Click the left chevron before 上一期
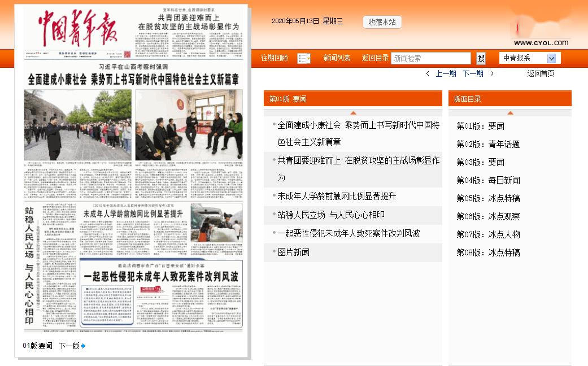Screen dimensions: 588x366 [x=428, y=73]
